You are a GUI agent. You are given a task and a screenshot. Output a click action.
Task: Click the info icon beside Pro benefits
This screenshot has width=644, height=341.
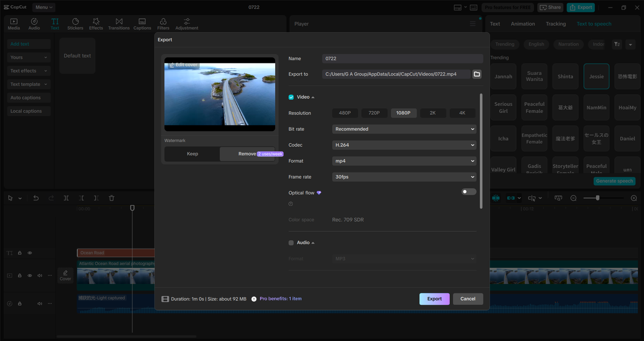(254, 299)
